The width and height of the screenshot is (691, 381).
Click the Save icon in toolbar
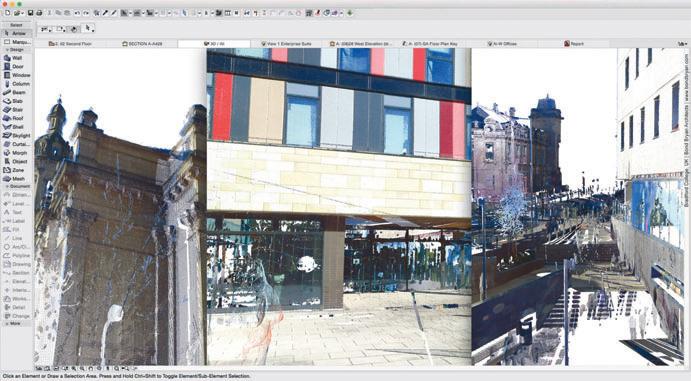(x=30, y=13)
